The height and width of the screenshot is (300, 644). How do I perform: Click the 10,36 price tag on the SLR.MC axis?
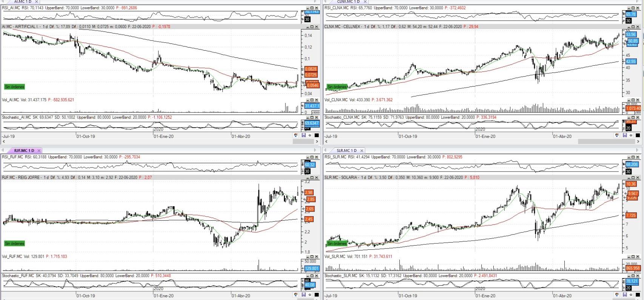(631, 184)
